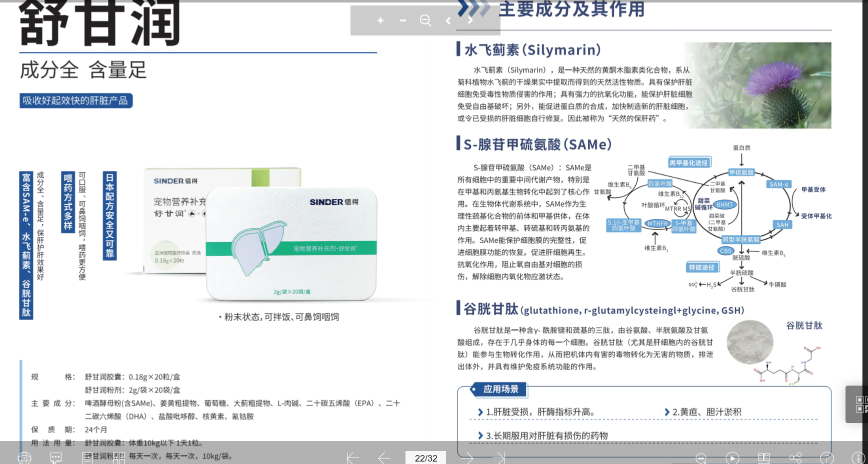Image resolution: width=868 pixels, height=464 pixels.
Task: Click the 转硫途径 label in the diagram
Action: (702, 268)
